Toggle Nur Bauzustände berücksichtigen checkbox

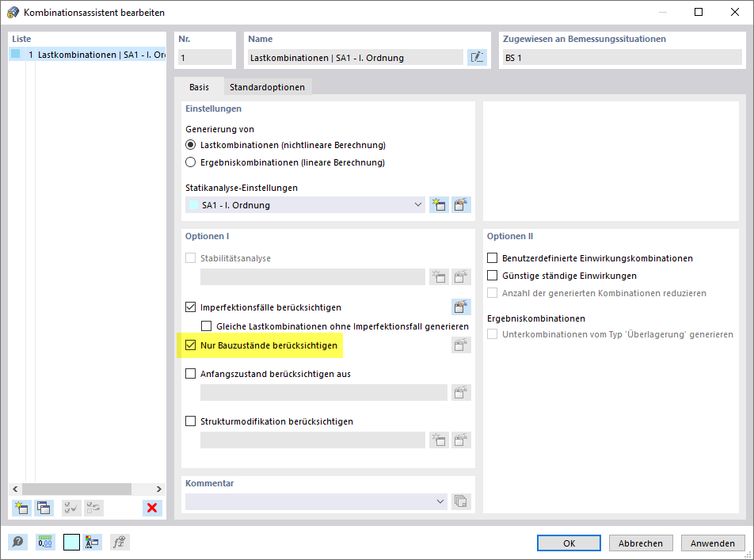point(190,345)
